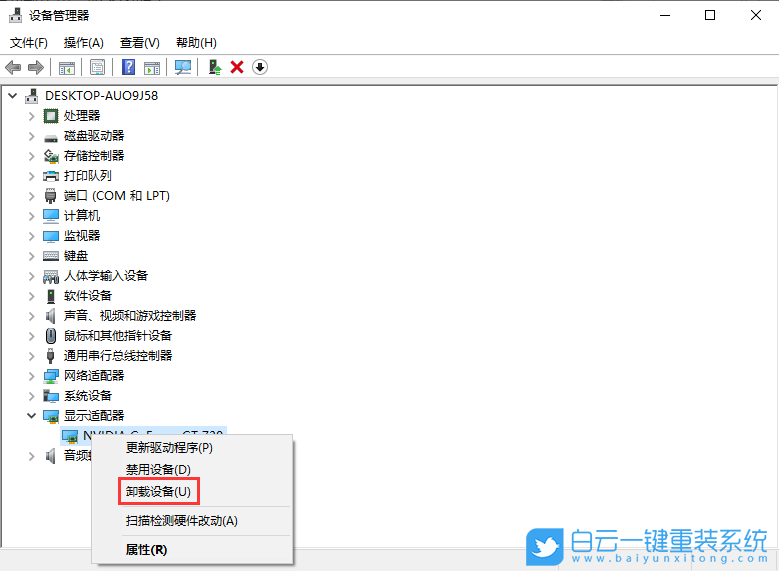
Task: Click the NVIDIA display adapter device icon
Action: tap(70, 436)
